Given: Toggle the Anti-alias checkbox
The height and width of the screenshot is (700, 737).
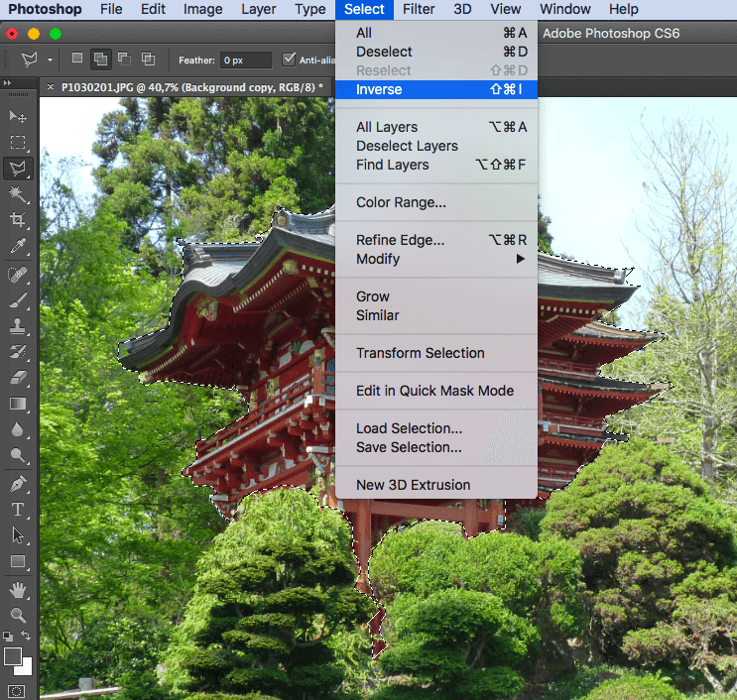Looking at the screenshot, I should click(290, 59).
